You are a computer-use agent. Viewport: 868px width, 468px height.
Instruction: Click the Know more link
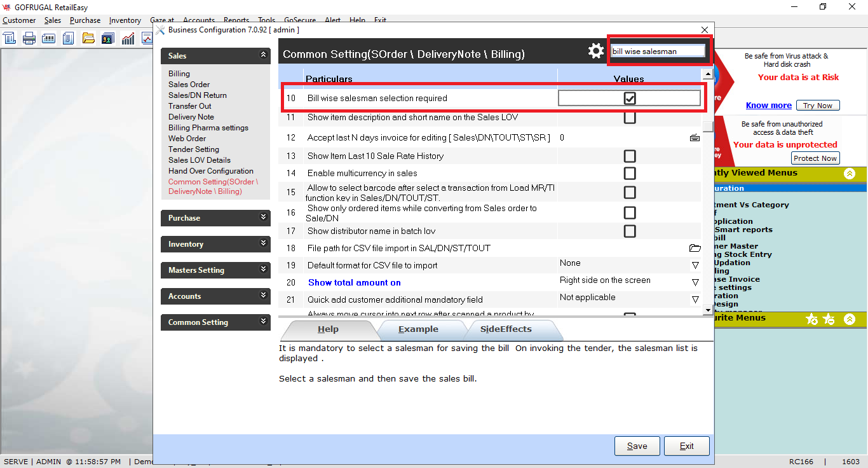click(x=769, y=106)
